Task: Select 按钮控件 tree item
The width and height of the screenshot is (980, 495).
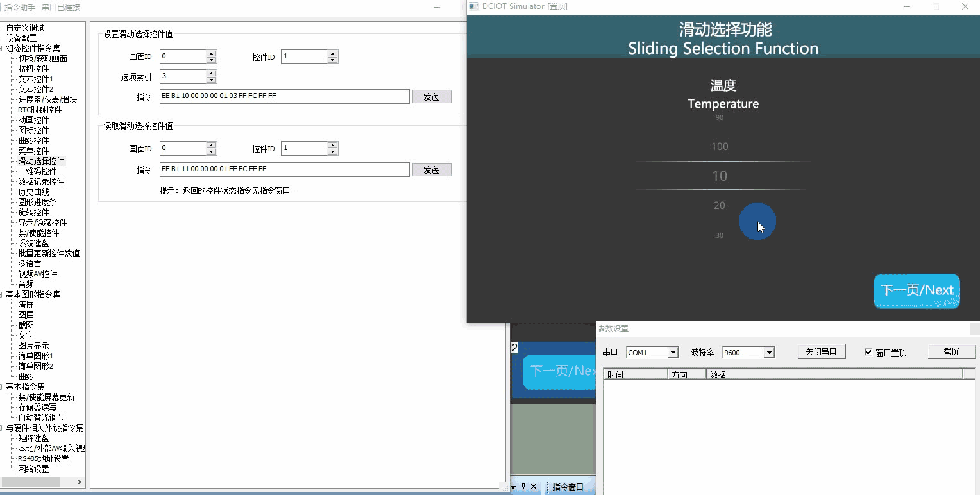Action: [33, 69]
